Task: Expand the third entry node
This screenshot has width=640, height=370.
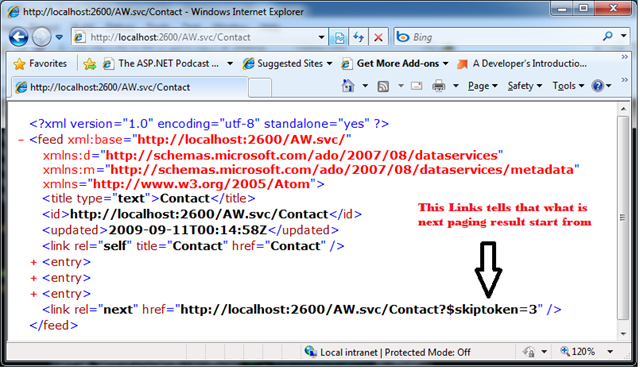Action: click(33, 294)
